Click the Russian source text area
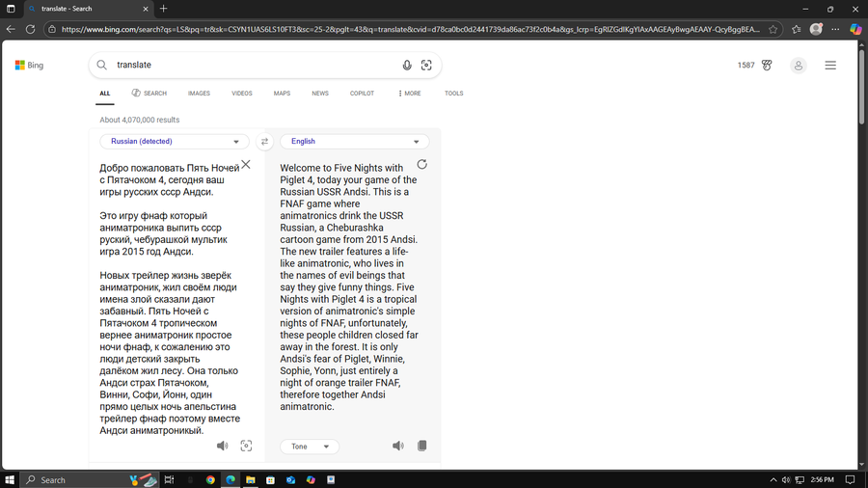Image resolution: width=868 pixels, height=488 pixels. (x=170, y=299)
